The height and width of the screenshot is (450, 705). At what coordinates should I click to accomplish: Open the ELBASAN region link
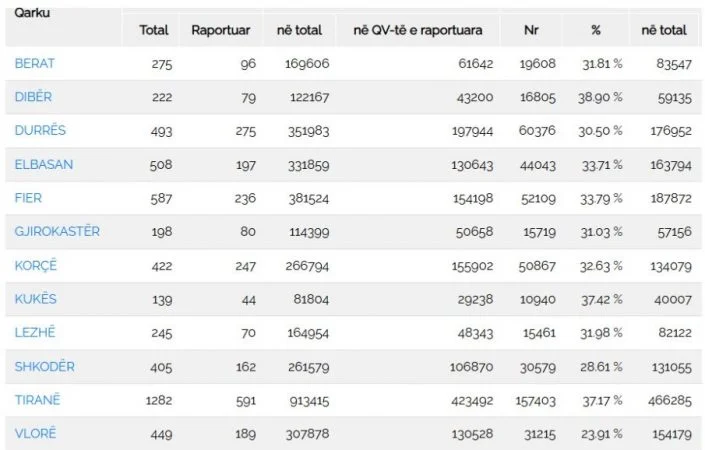[44, 165]
